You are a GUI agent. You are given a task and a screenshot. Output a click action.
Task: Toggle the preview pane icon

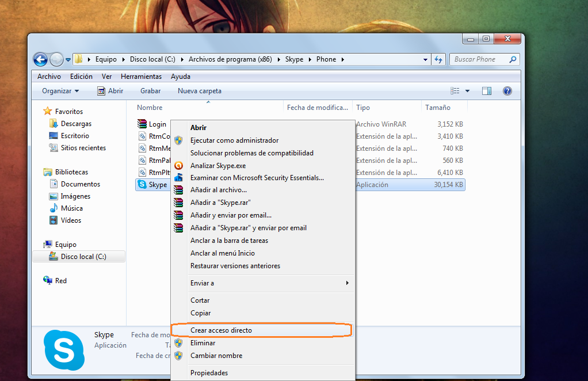[x=487, y=91]
